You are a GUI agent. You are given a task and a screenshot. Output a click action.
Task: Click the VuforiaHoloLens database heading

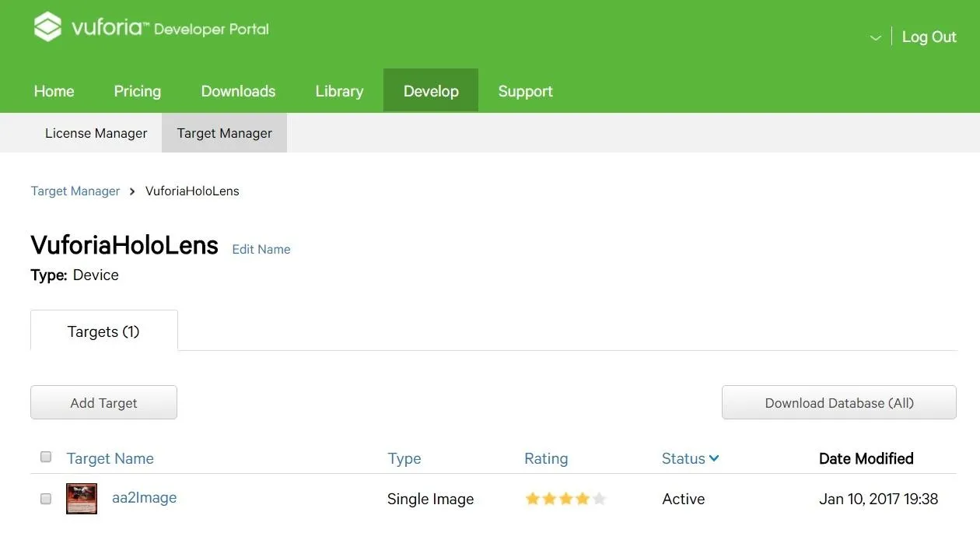[124, 245]
